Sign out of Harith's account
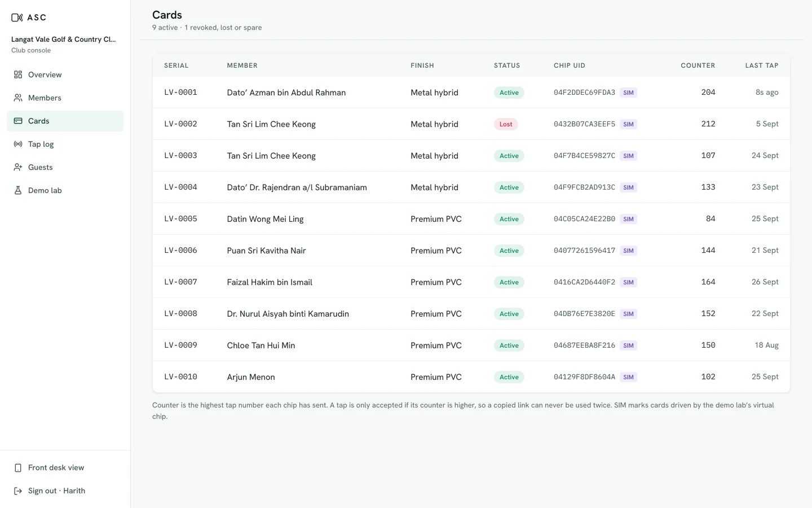Viewport: 812px width, 508px height. pos(65,491)
